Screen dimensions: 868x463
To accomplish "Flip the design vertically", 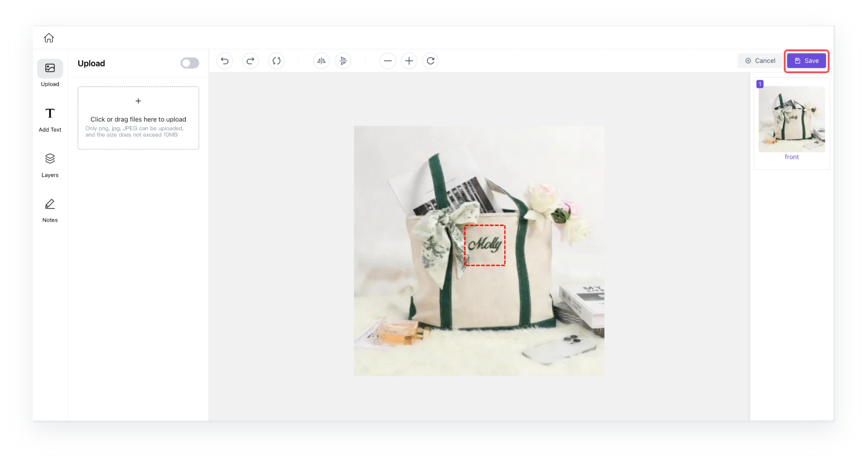I will click(x=343, y=61).
